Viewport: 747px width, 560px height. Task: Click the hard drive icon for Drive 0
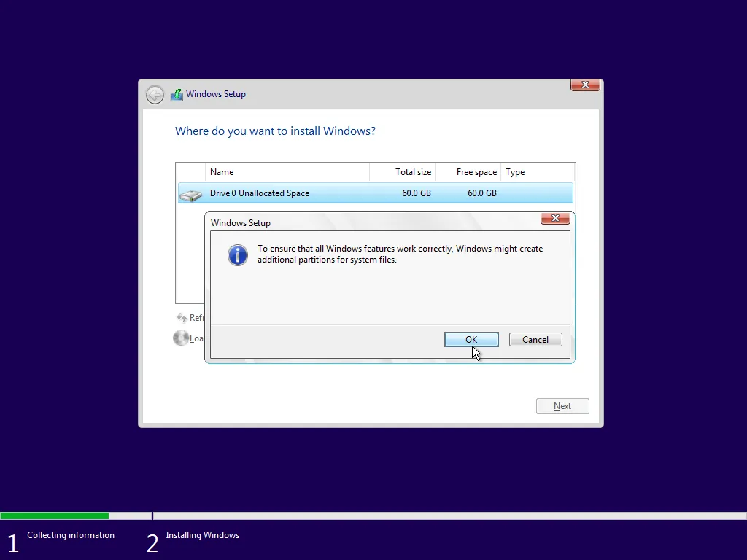point(191,194)
